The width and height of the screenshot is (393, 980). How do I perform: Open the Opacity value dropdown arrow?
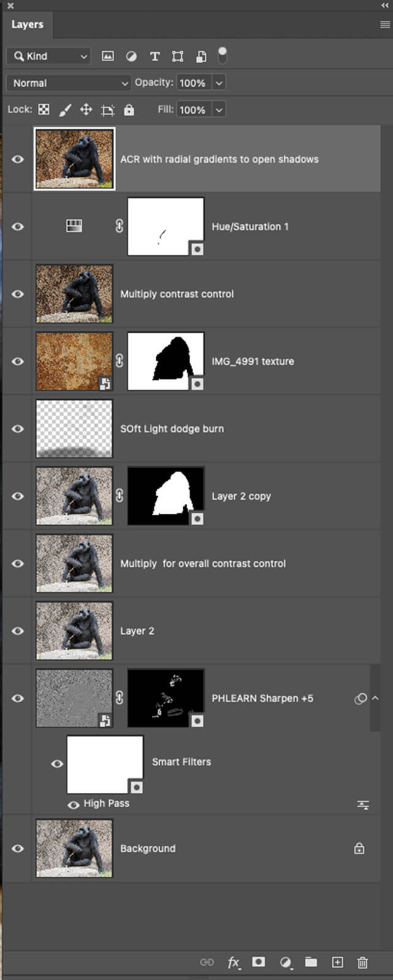pyautogui.click(x=219, y=83)
